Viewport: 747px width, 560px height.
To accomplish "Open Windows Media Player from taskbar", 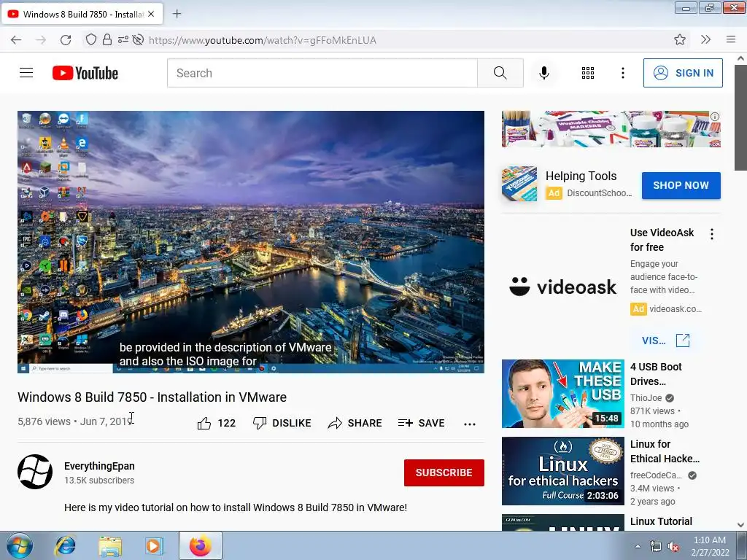I will [154, 545].
